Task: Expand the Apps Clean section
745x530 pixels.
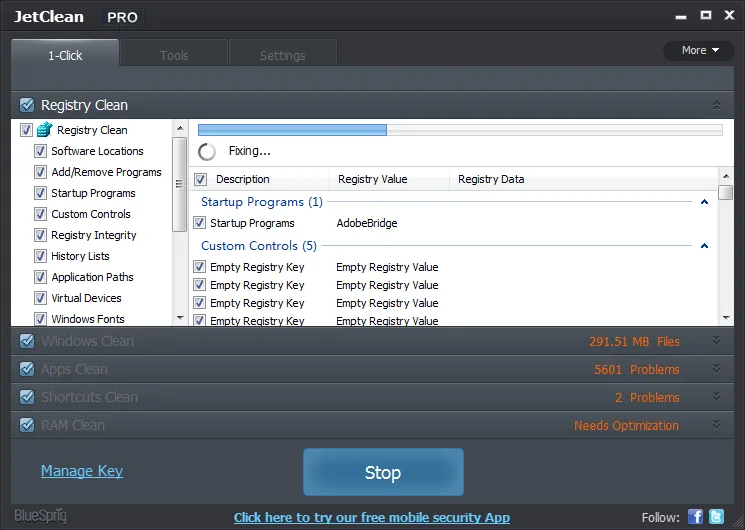Action: click(x=716, y=369)
